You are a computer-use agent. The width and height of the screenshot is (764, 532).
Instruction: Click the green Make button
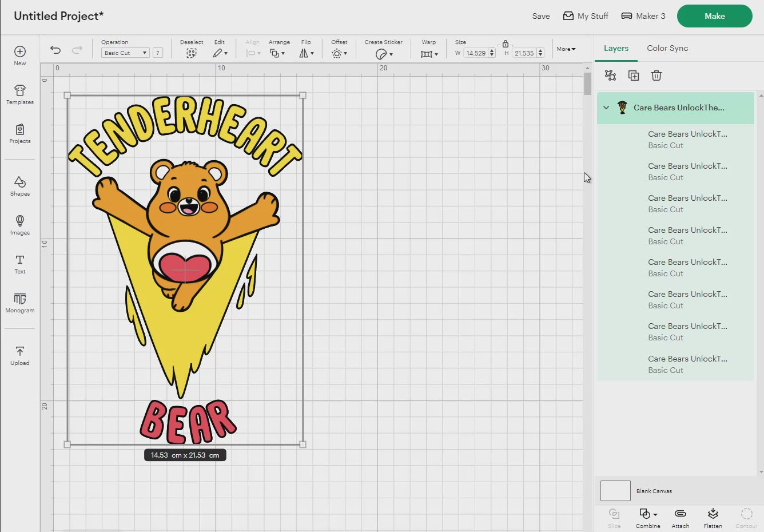coord(715,16)
